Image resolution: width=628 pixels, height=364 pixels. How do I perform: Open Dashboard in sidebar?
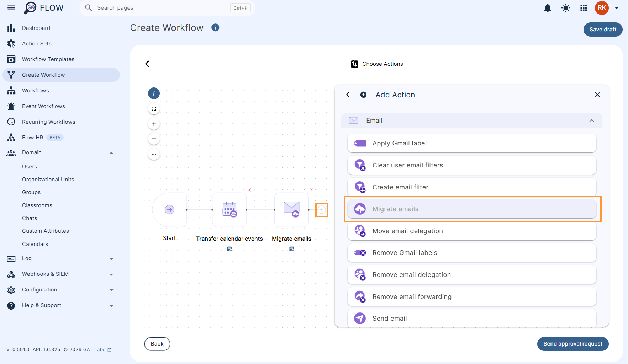(61, 28)
